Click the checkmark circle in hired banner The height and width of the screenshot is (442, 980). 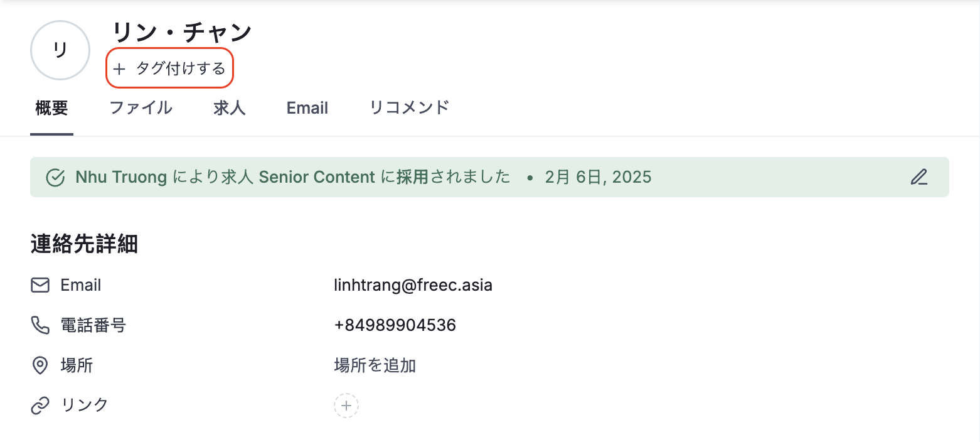[56, 178]
